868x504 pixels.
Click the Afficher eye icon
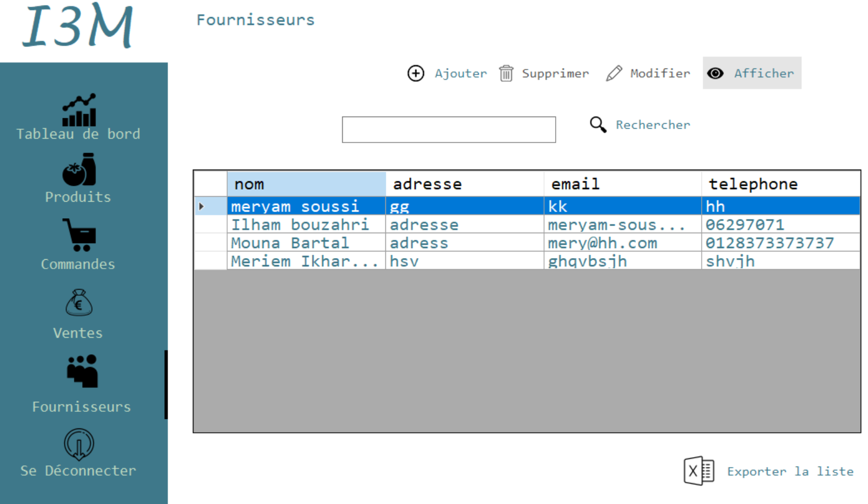point(716,73)
